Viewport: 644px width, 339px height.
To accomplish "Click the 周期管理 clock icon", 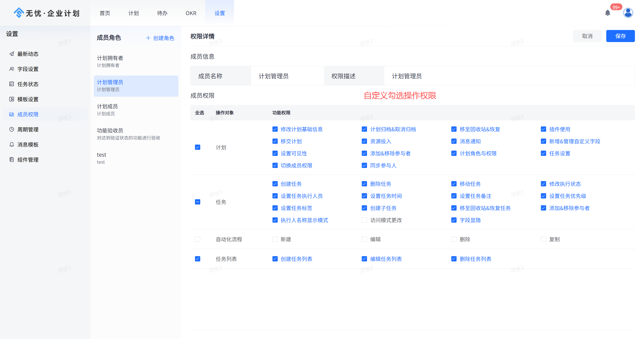I will [x=12, y=129].
